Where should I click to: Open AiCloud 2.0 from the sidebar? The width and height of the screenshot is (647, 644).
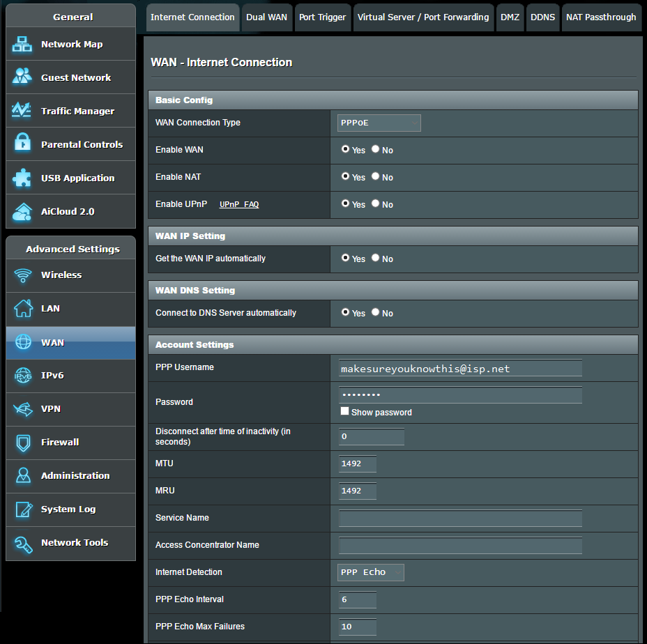click(70, 211)
